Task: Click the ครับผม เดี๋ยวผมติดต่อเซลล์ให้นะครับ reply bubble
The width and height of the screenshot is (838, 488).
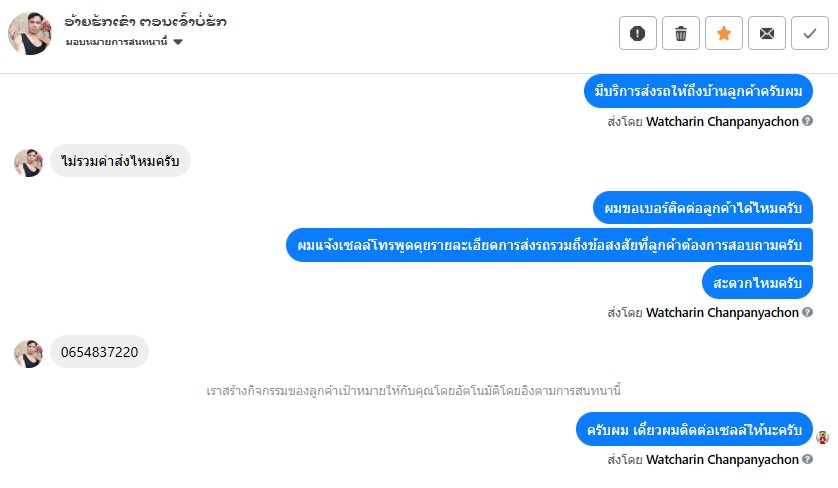Action: (x=694, y=430)
